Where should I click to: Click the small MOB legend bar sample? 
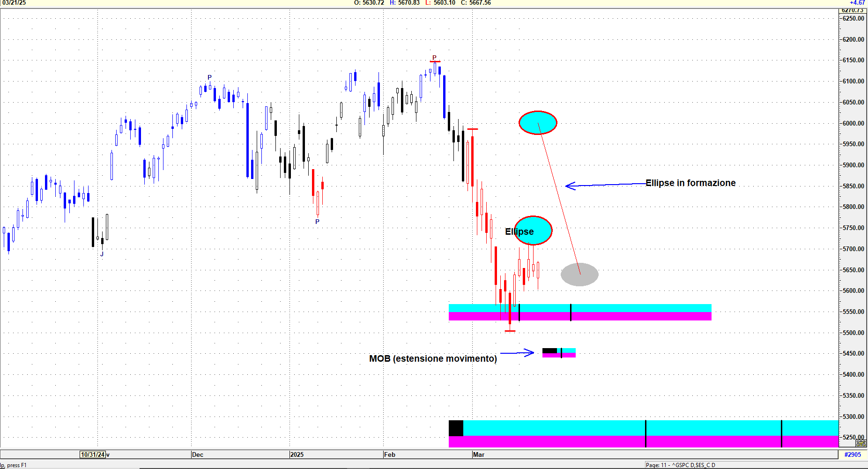559,353
